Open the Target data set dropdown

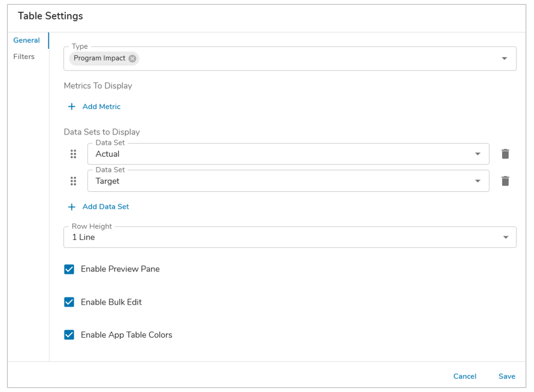pos(477,181)
